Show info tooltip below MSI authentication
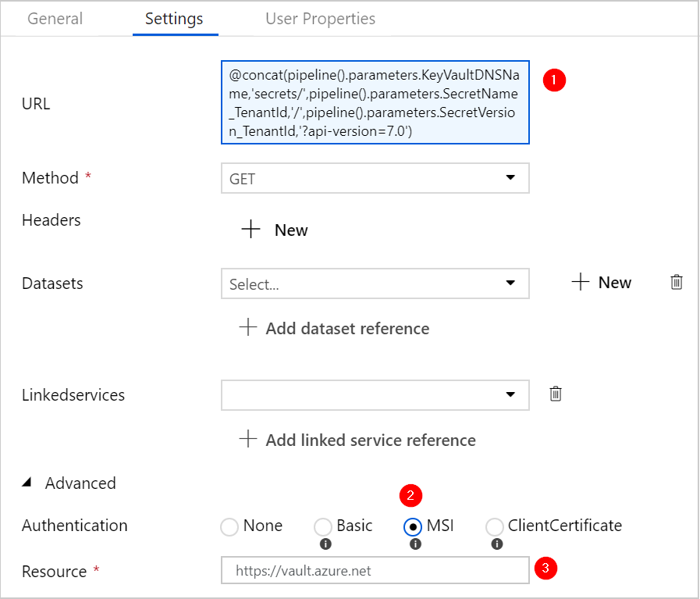This screenshot has width=700, height=599. (415, 544)
